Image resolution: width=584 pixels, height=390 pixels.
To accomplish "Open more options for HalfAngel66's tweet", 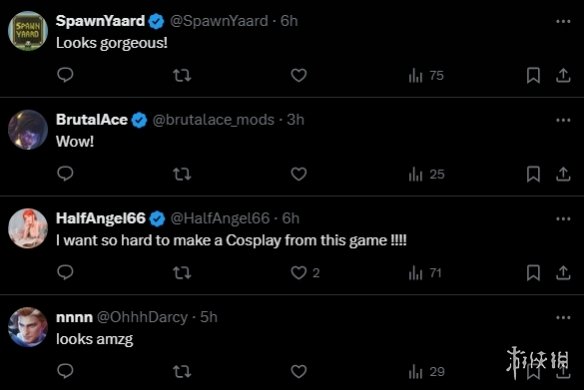I will point(563,219).
